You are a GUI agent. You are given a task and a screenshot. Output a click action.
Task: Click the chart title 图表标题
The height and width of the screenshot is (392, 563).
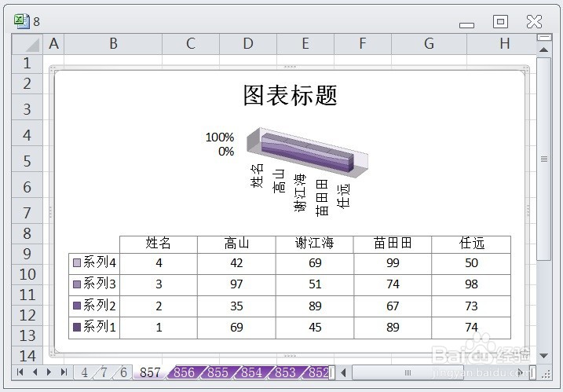pyautogui.click(x=290, y=96)
